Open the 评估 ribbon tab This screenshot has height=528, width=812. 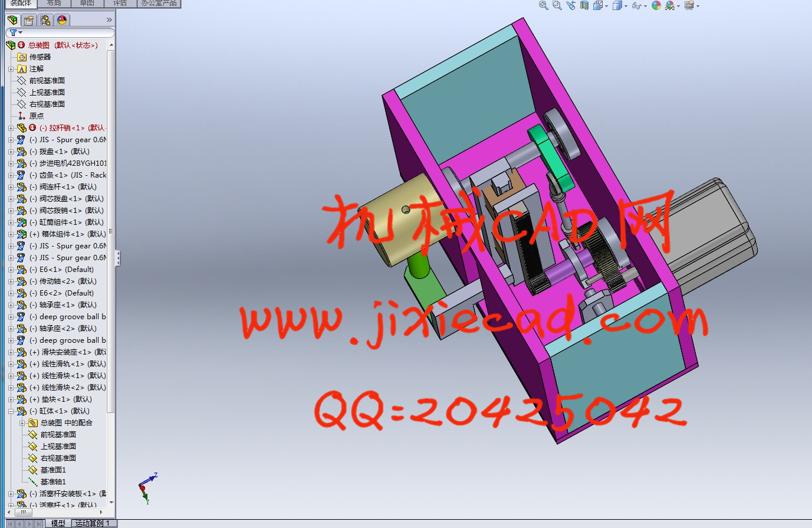(120, 3)
